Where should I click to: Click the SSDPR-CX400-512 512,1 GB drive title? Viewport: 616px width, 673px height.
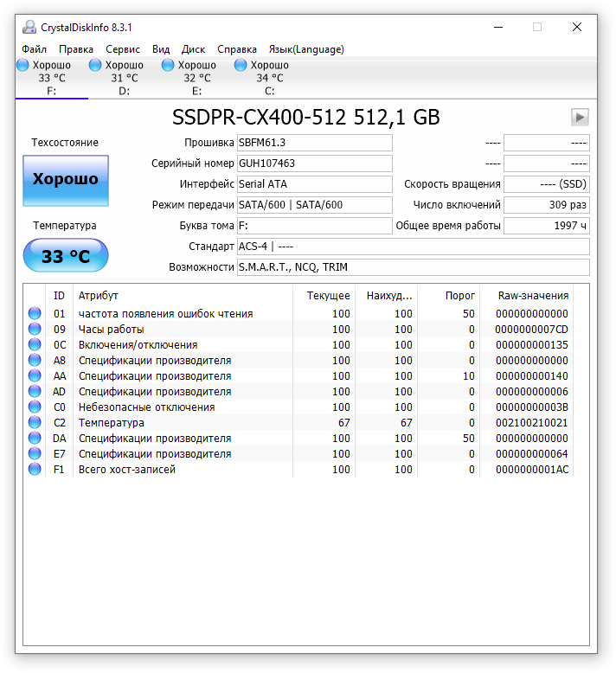[x=306, y=117]
